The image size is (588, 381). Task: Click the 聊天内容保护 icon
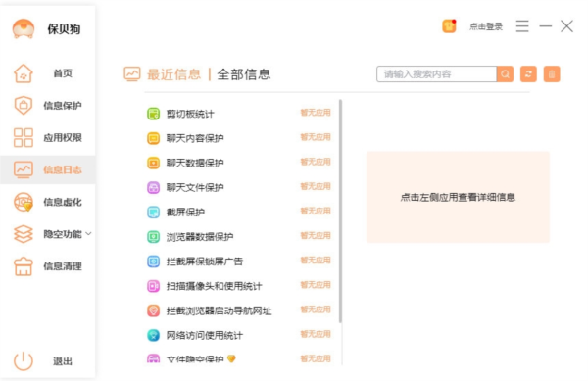point(153,138)
